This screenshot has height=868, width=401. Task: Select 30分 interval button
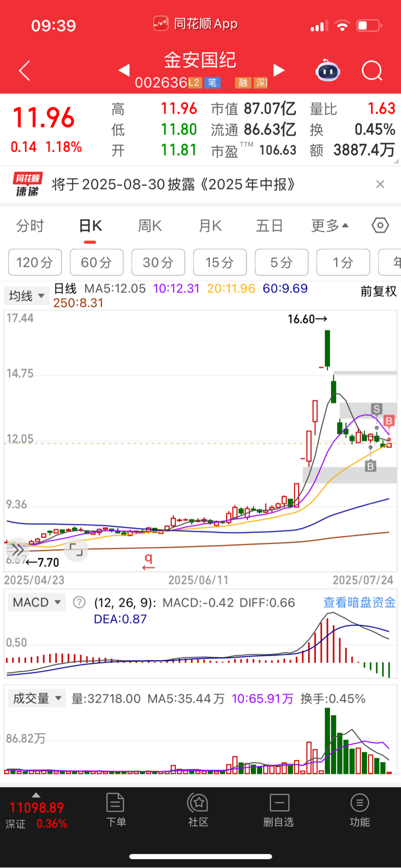[158, 262]
